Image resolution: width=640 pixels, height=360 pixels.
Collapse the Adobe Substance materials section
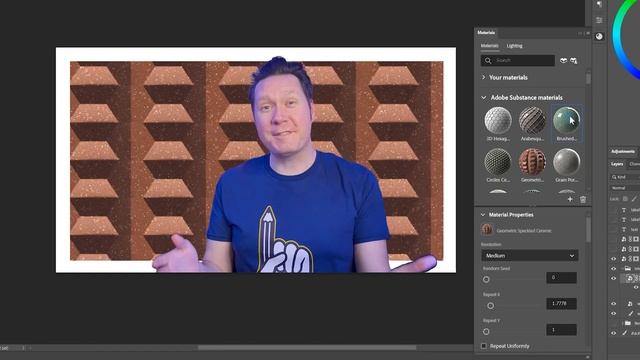point(484,98)
